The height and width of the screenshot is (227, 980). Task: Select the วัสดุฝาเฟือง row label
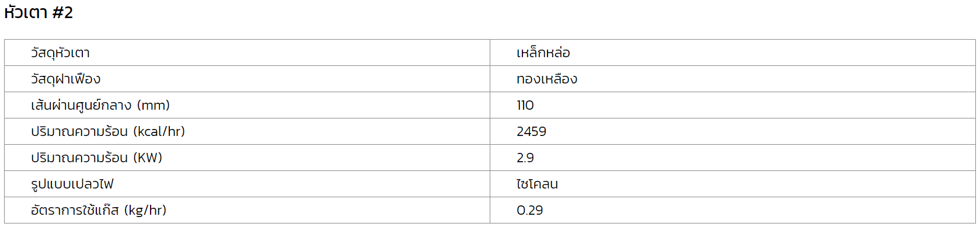(65, 79)
